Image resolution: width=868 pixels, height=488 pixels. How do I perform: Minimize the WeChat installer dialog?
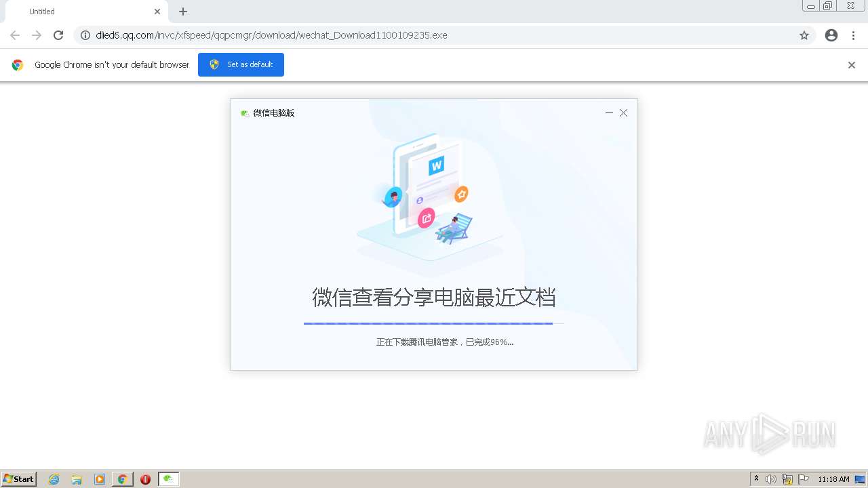click(609, 113)
